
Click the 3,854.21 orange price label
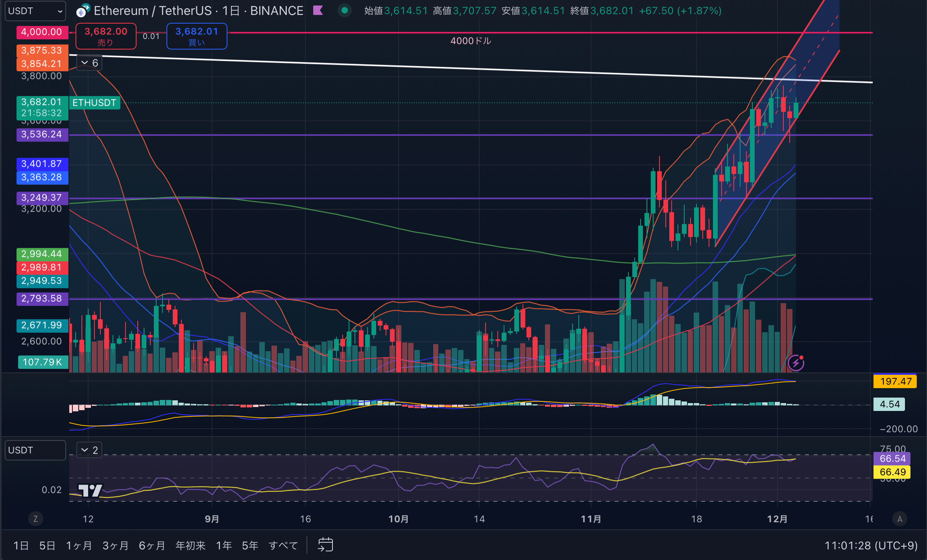42,64
